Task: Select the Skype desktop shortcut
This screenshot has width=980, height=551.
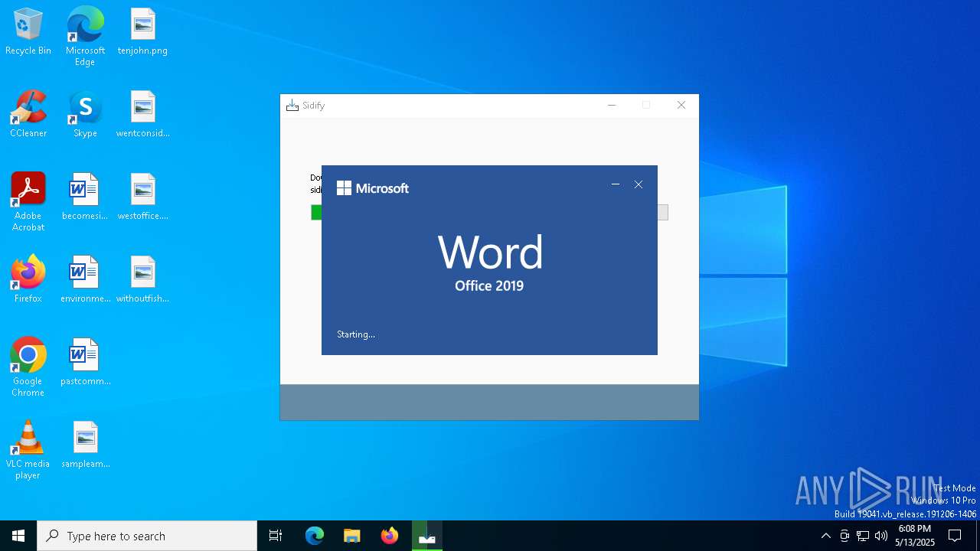Action: (x=85, y=115)
